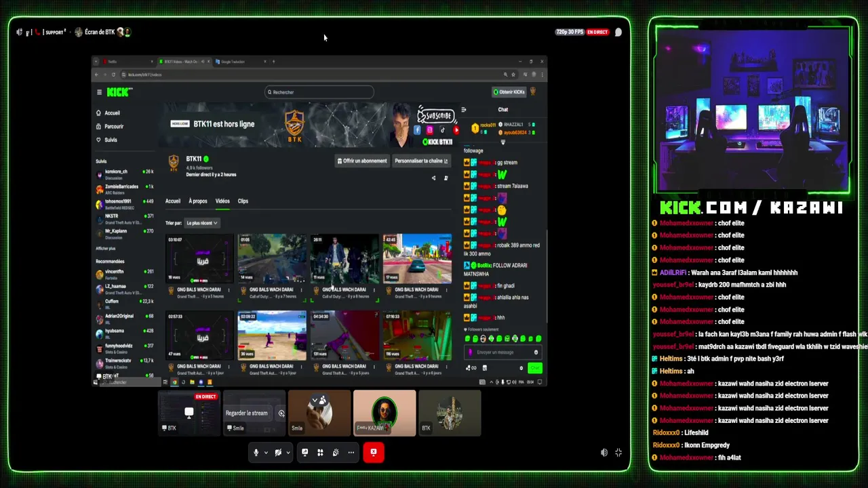The height and width of the screenshot is (488, 868).
Task: Click the EN DIRECT badge in header
Action: pyautogui.click(x=597, y=32)
